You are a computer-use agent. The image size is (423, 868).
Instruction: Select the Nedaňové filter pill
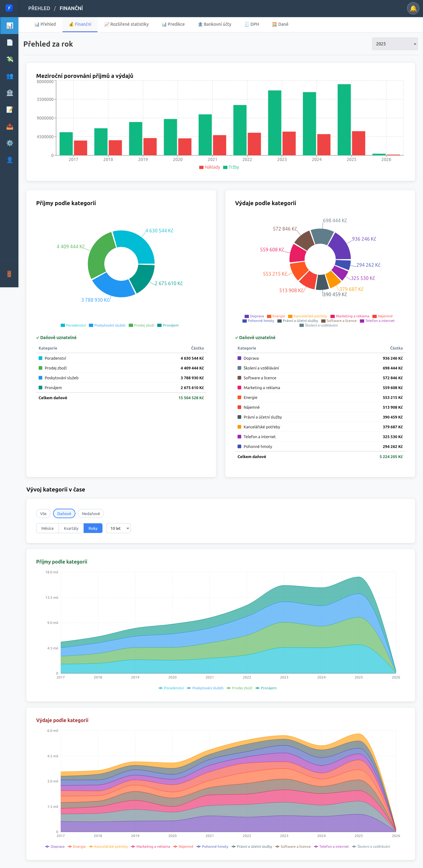point(91,514)
